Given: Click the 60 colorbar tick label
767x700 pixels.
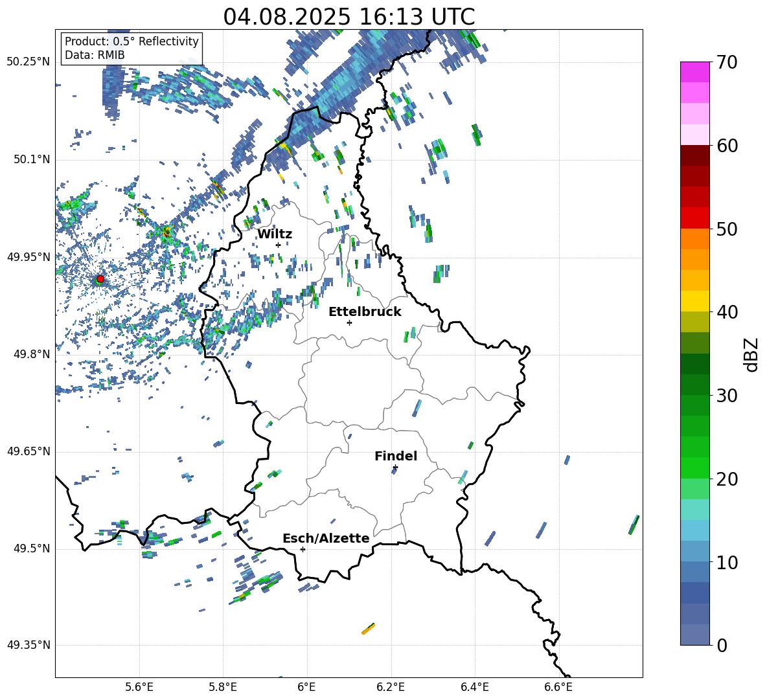Looking at the screenshot, I should tap(727, 146).
